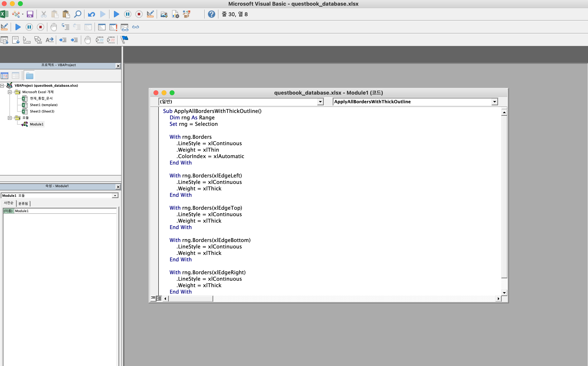588x366 pixels.
Task: Open Quick Watch with the glasses icon
Action: [x=136, y=27]
